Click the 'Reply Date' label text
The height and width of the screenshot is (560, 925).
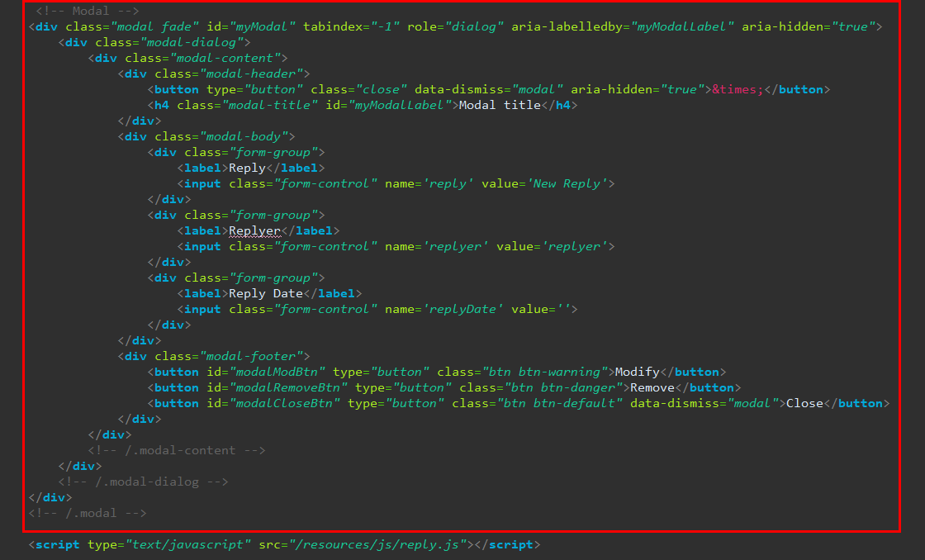point(266,294)
